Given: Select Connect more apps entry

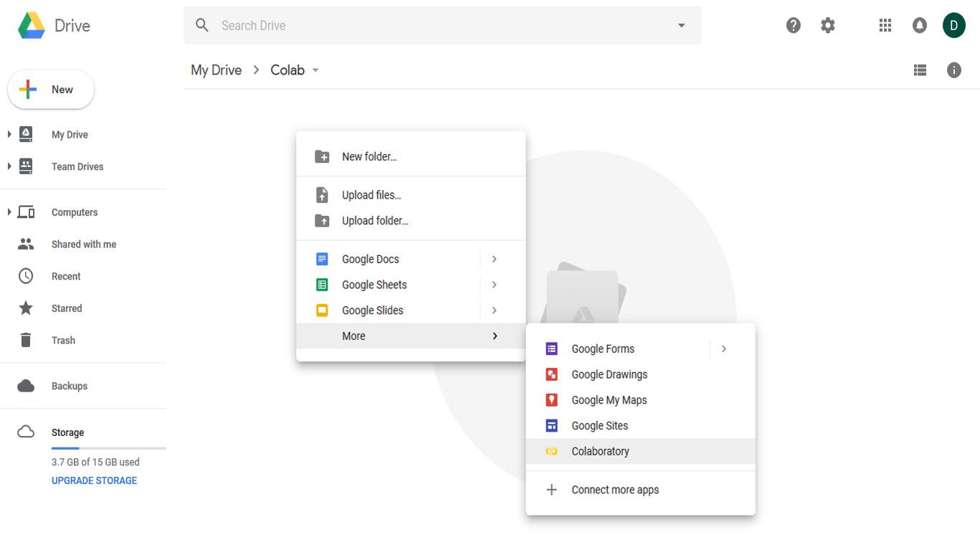Looking at the screenshot, I should pos(640,490).
